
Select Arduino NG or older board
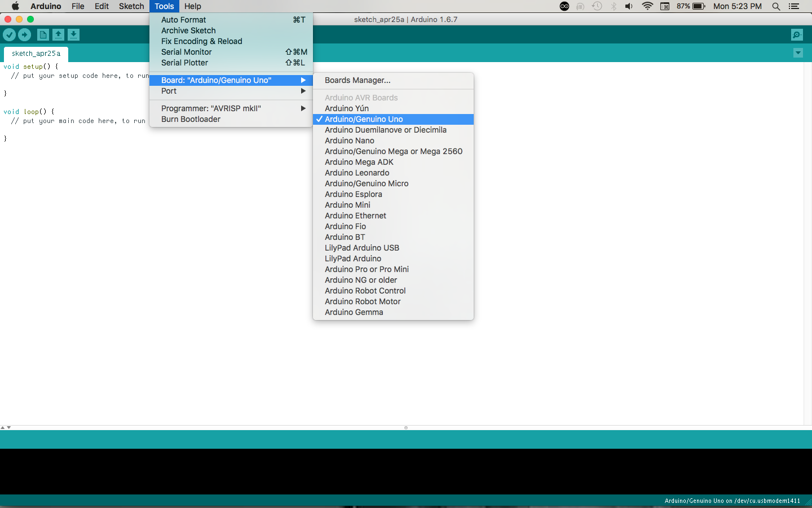tap(393, 280)
